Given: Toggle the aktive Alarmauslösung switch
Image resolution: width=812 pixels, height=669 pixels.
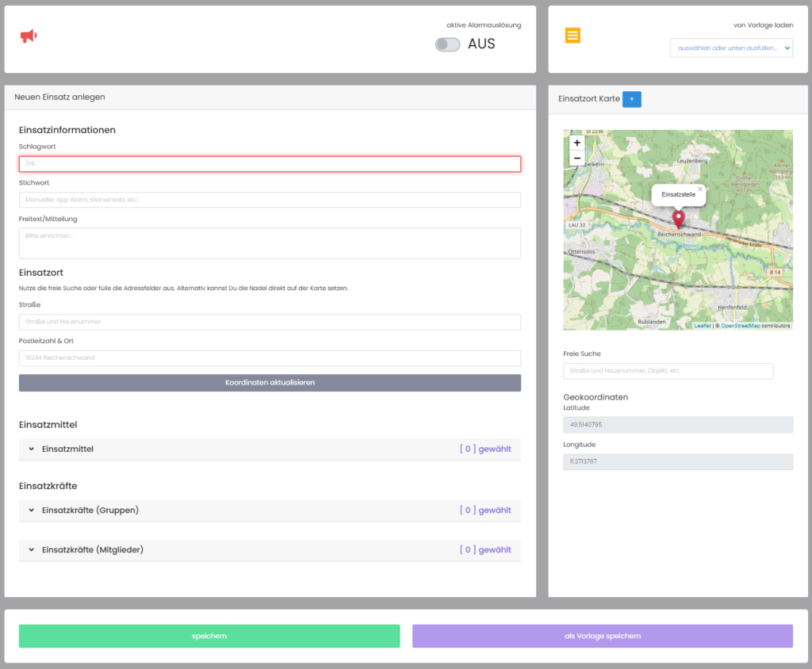Looking at the screenshot, I should point(448,45).
